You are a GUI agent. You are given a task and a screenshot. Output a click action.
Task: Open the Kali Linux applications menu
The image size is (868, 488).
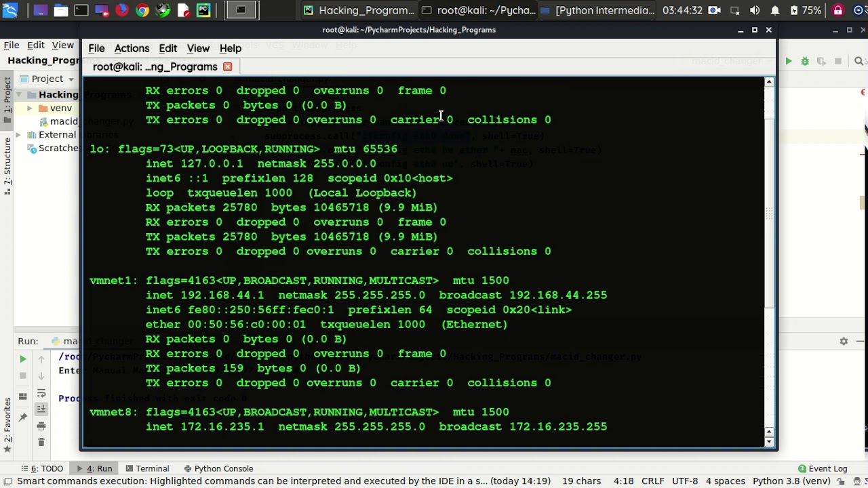click(9, 10)
